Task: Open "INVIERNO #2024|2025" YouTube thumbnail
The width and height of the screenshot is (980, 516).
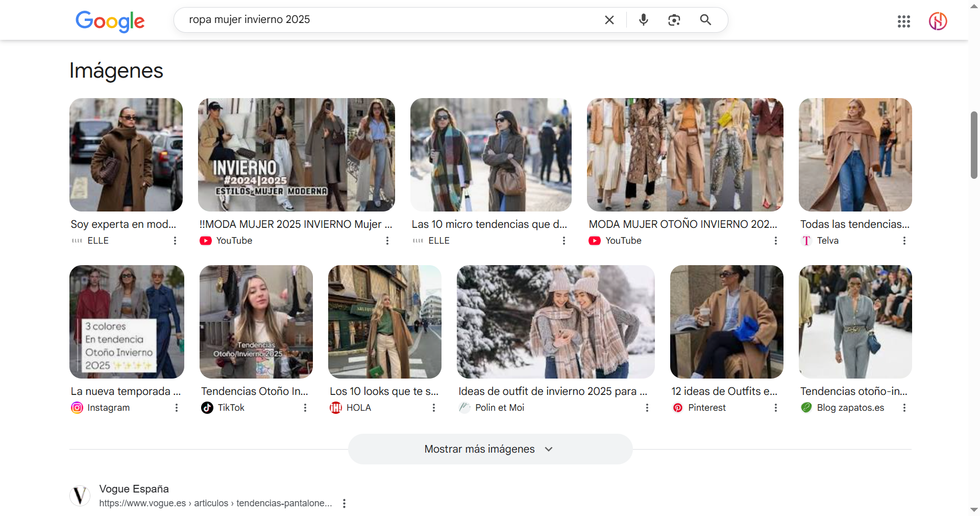Action: pyautogui.click(x=297, y=155)
